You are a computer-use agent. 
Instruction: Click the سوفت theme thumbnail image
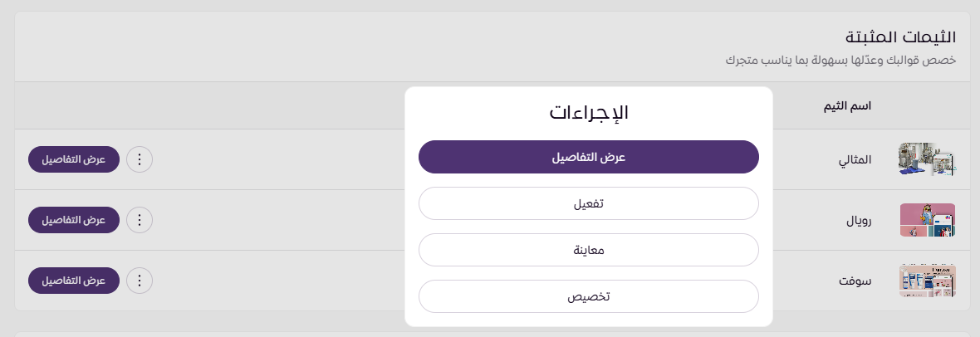(927, 281)
